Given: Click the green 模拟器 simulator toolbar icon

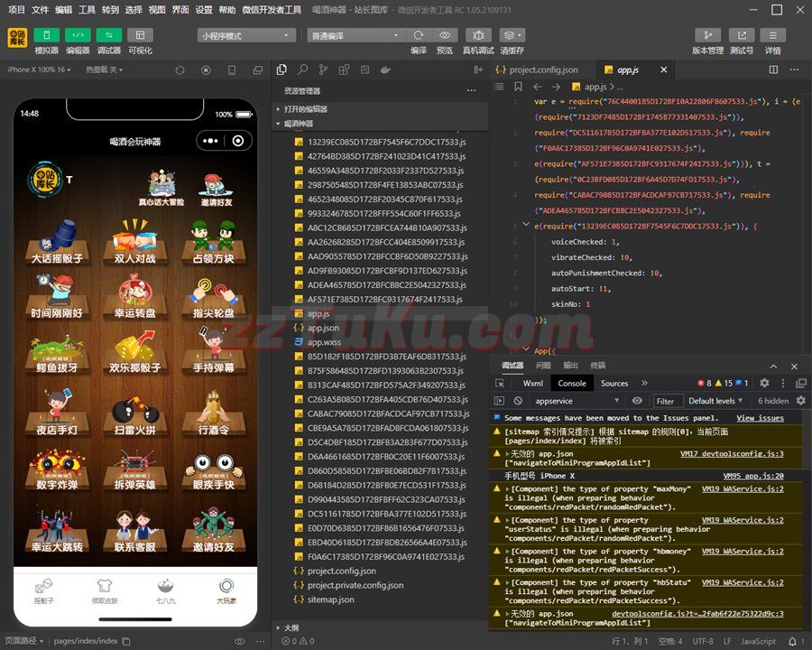Looking at the screenshot, I should click(x=46, y=35).
